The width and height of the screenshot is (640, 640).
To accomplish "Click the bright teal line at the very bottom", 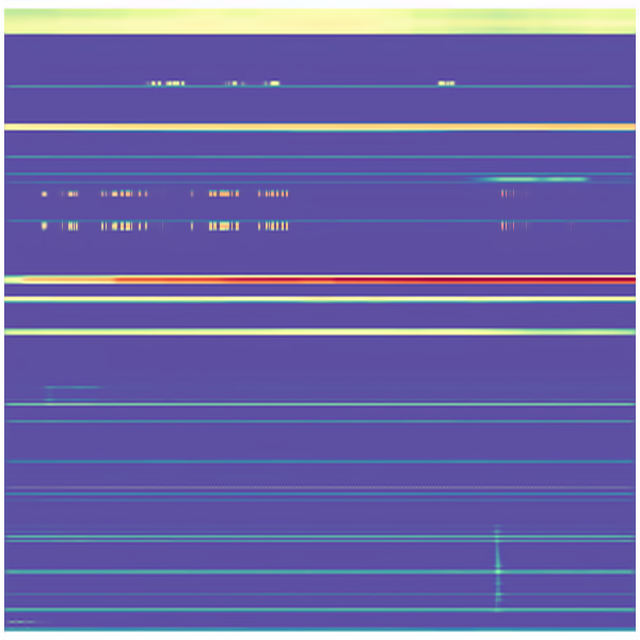I will coord(320,631).
